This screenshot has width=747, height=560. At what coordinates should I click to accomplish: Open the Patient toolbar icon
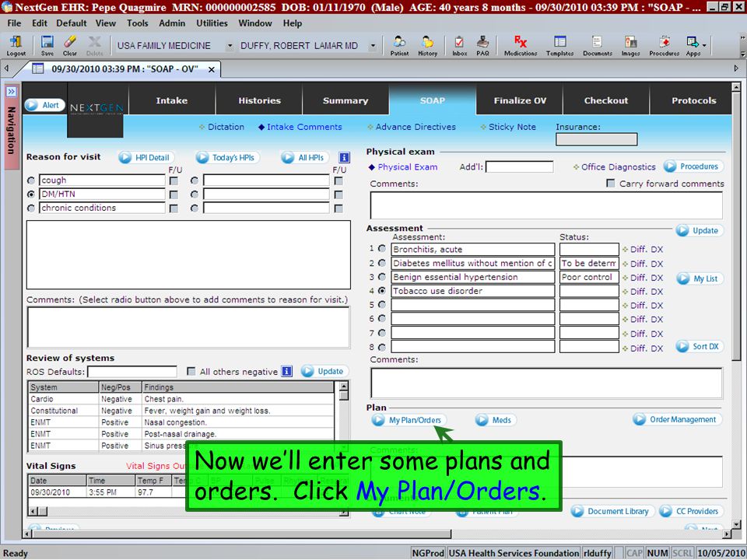click(x=399, y=46)
